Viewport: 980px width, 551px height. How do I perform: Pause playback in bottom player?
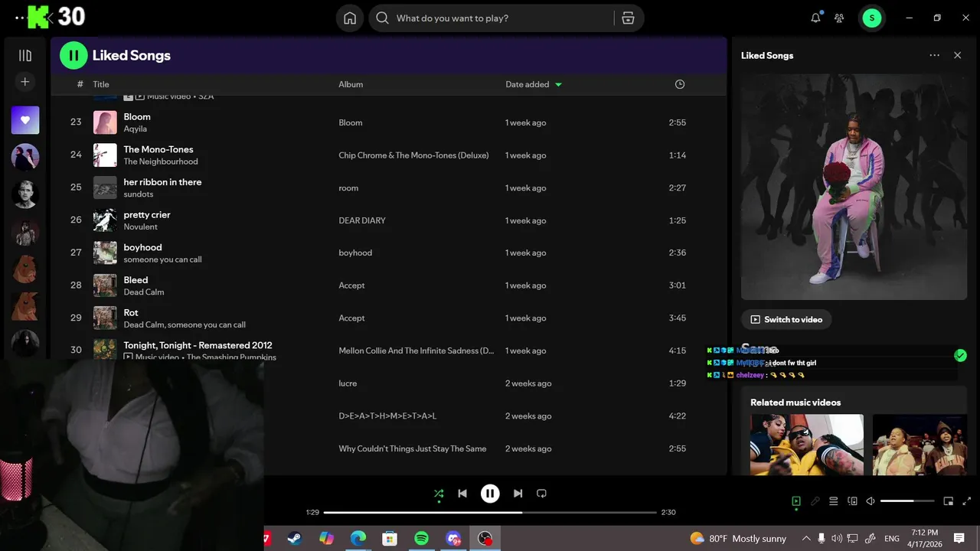click(490, 494)
